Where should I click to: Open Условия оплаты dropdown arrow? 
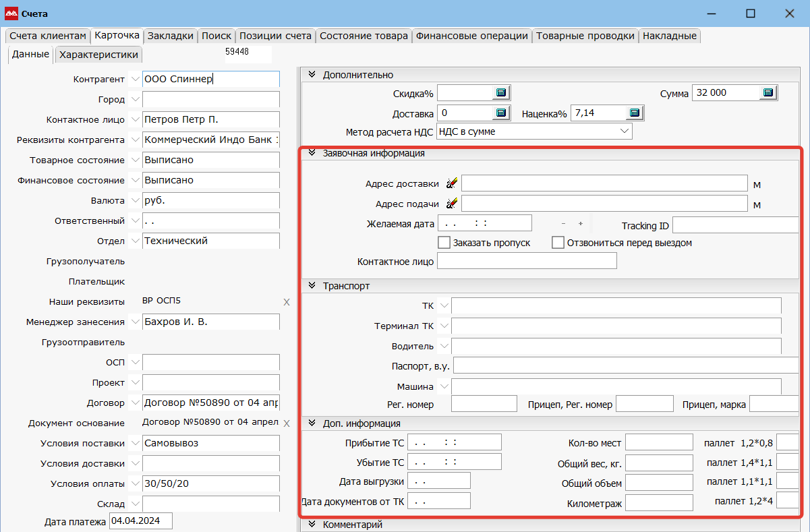point(135,484)
